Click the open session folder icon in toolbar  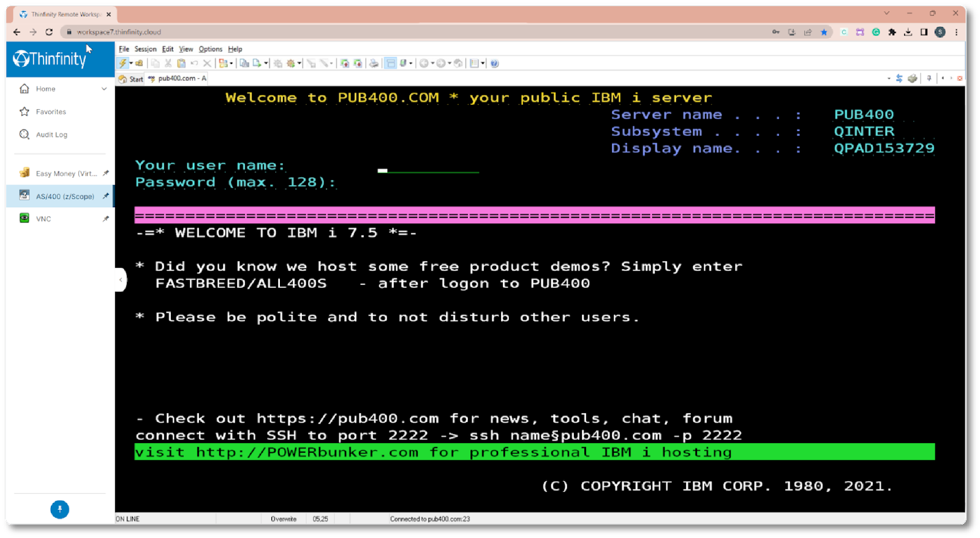139,63
